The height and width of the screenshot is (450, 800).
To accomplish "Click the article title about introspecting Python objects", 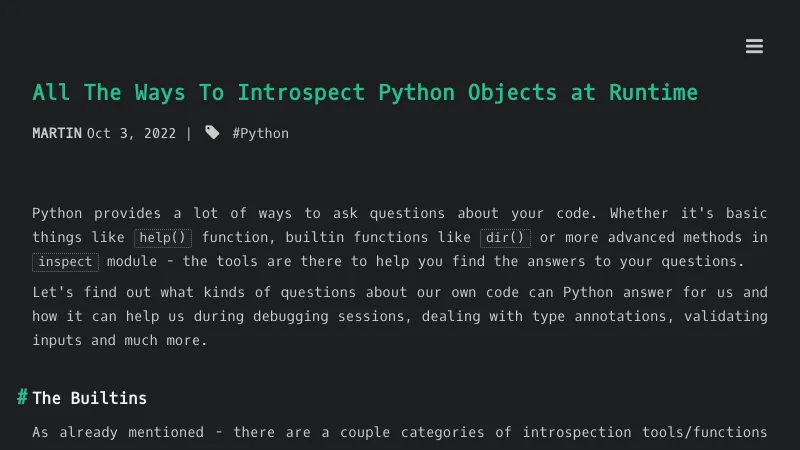I will click(365, 93).
